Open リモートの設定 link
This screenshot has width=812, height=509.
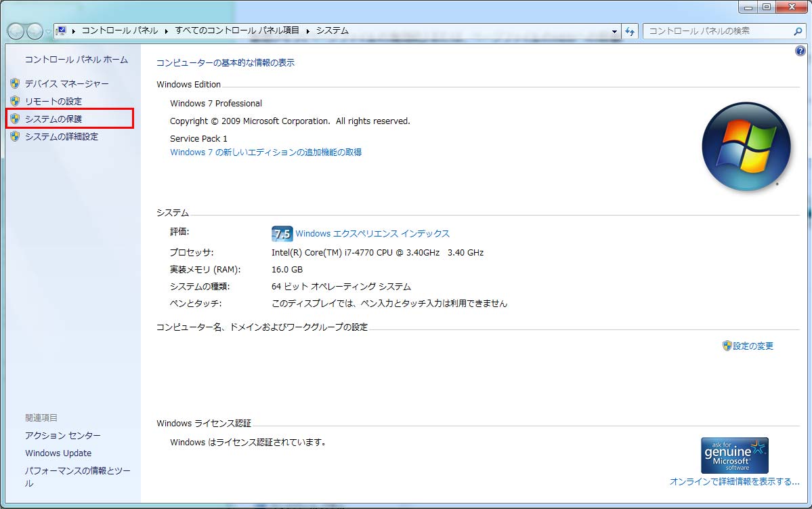click(54, 101)
